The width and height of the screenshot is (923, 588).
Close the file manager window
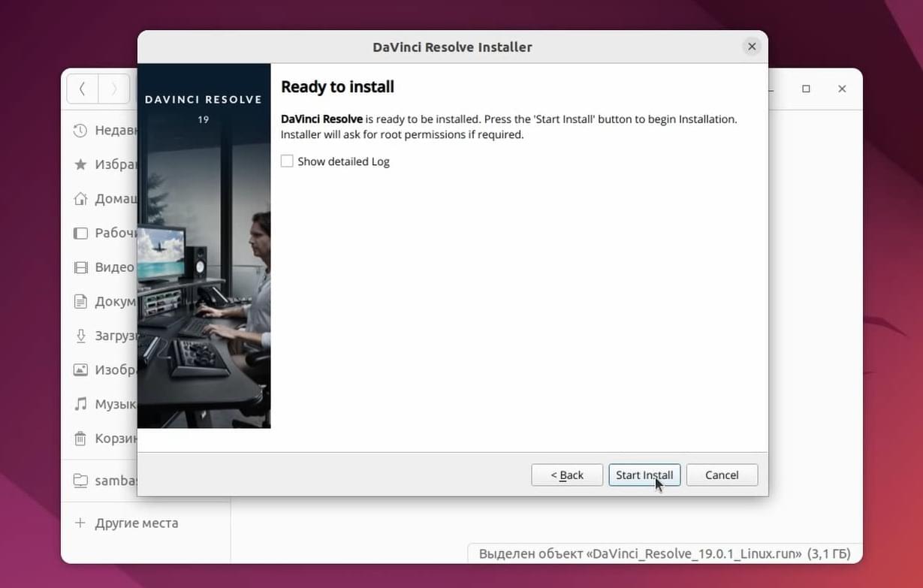(x=842, y=89)
